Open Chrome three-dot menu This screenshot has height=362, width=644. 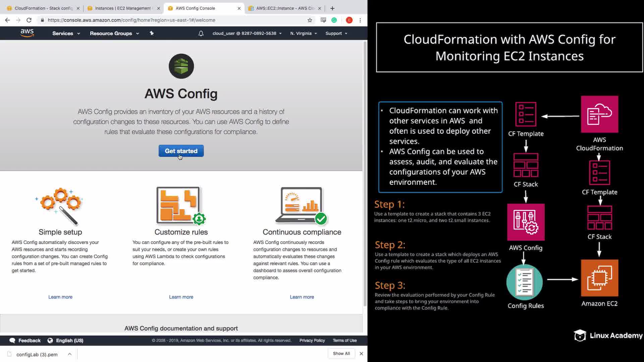pyautogui.click(x=360, y=20)
